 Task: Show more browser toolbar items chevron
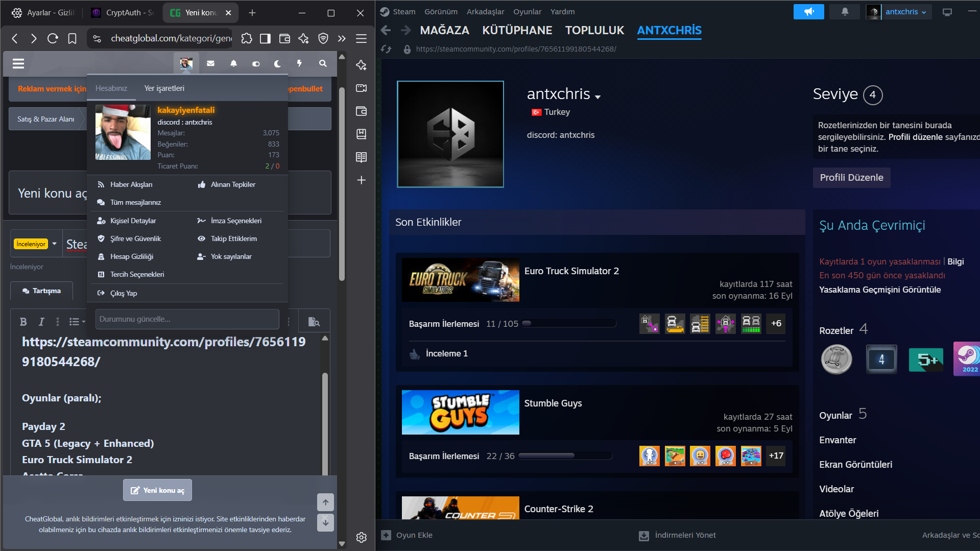[342, 38]
